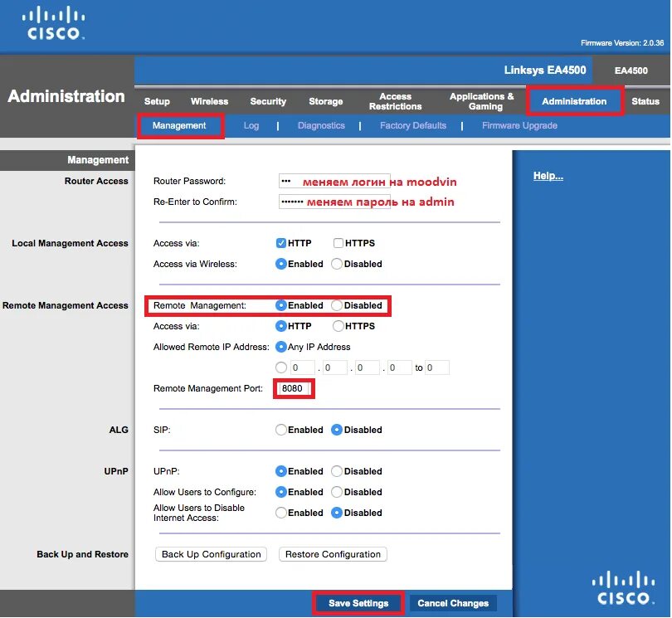The image size is (672, 618).
Task: Click the 'Local Management Access' section label
Action: coord(70,243)
